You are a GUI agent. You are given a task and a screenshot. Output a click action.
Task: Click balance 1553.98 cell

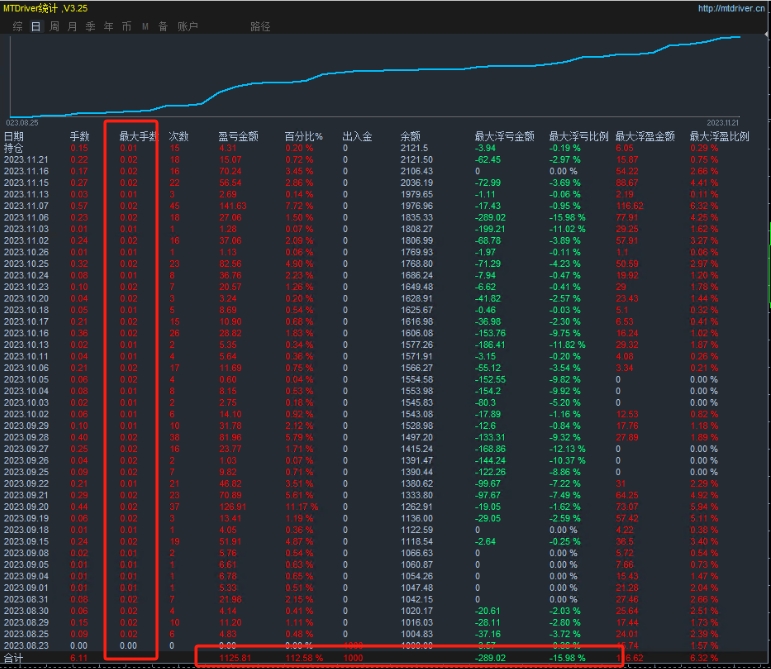[x=417, y=391]
